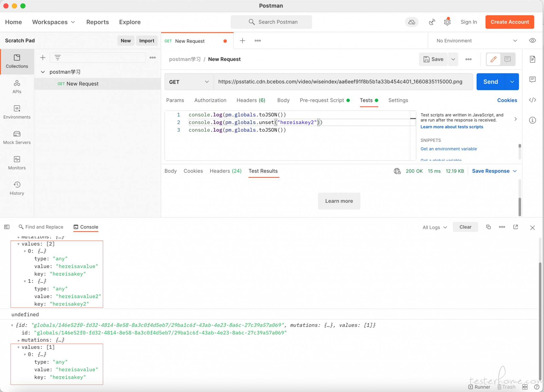Open the documentation icon in right sidebar

(x=532, y=59)
